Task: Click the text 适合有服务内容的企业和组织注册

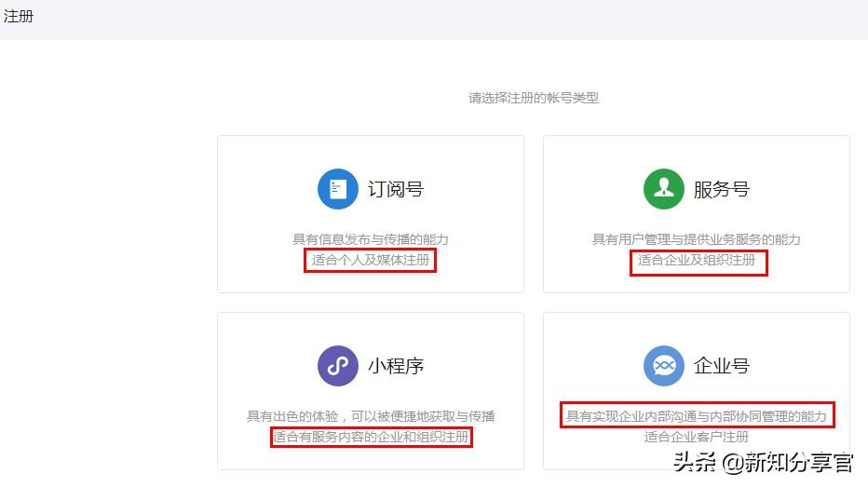Action: pyautogui.click(x=371, y=437)
